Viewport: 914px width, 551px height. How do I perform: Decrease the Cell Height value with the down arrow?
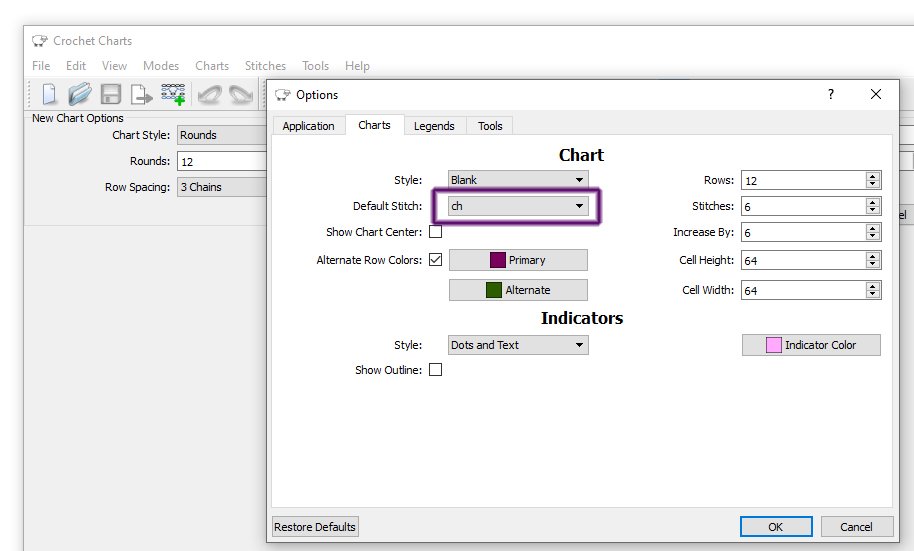873,264
